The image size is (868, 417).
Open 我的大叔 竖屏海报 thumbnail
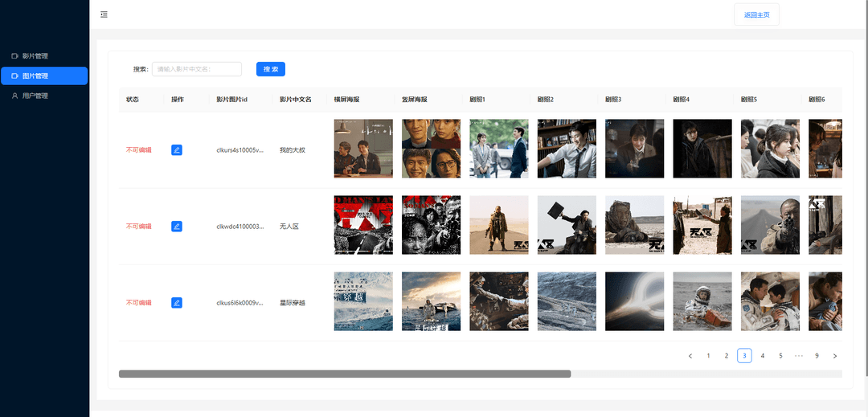click(x=432, y=149)
